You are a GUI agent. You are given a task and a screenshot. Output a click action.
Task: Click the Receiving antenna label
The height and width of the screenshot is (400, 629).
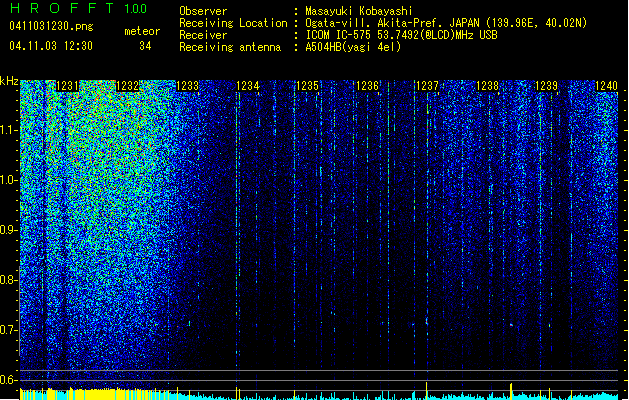[230, 47]
